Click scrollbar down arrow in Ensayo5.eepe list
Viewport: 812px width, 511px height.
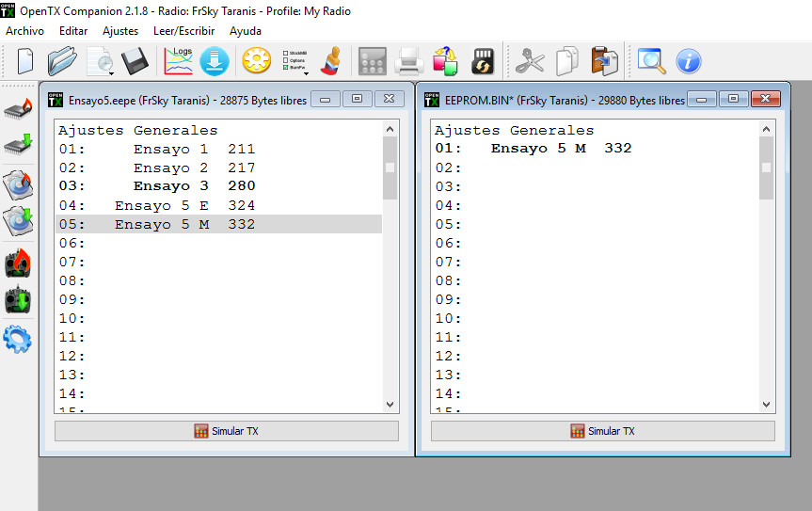390,404
